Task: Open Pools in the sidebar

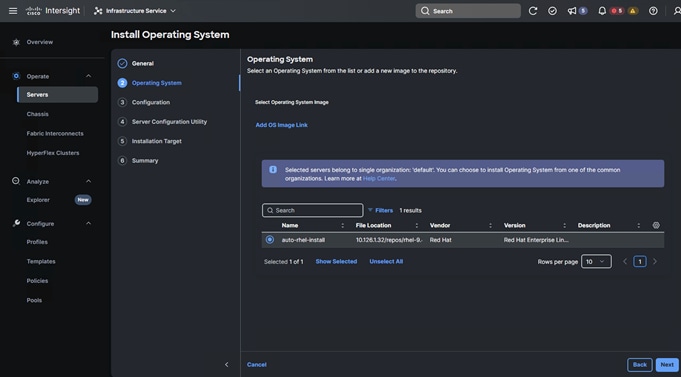Action: coord(34,300)
